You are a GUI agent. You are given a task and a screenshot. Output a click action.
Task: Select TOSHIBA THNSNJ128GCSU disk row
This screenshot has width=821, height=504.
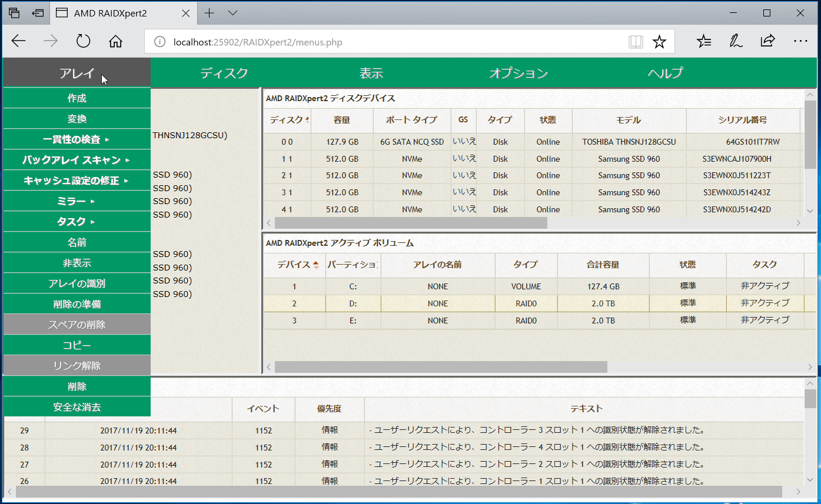coord(532,142)
